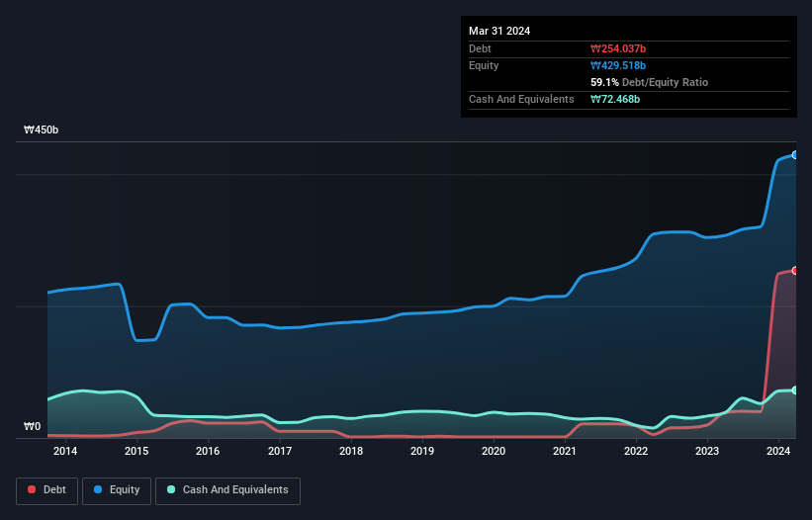Image resolution: width=812 pixels, height=520 pixels.
Task: Click the teal Cash And Equivalents legend dot
Action: click(171, 489)
